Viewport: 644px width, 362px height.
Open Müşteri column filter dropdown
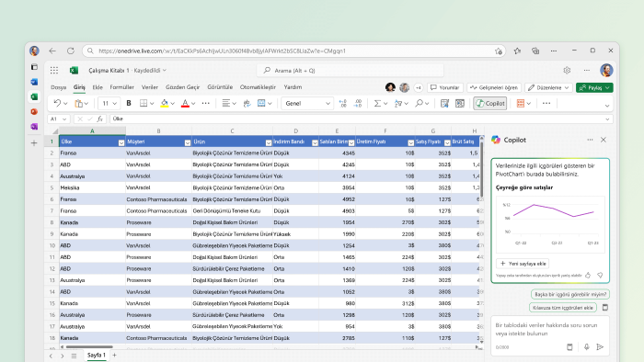click(x=188, y=142)
